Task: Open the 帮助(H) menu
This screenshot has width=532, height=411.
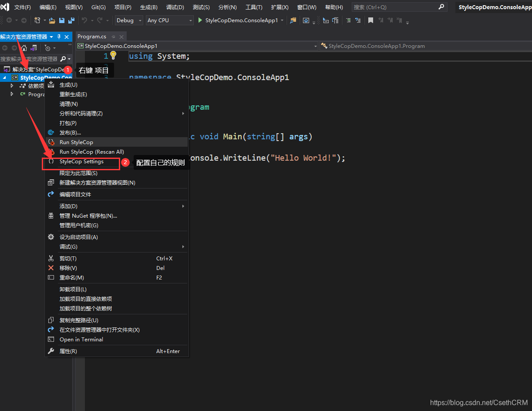Action: [334, 7]
